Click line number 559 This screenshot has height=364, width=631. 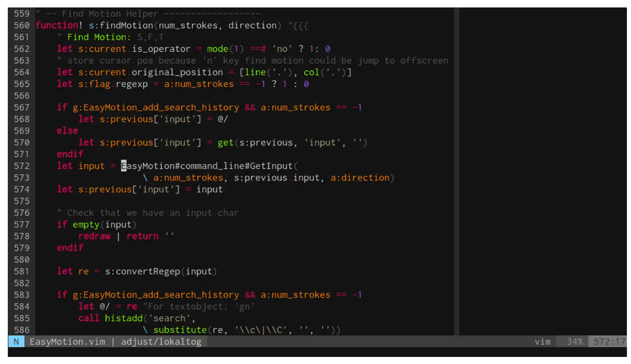pos(22,14)
